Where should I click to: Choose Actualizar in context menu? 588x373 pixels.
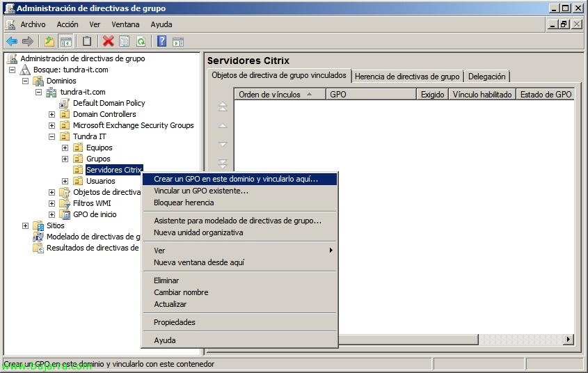(x=239, y=304)
